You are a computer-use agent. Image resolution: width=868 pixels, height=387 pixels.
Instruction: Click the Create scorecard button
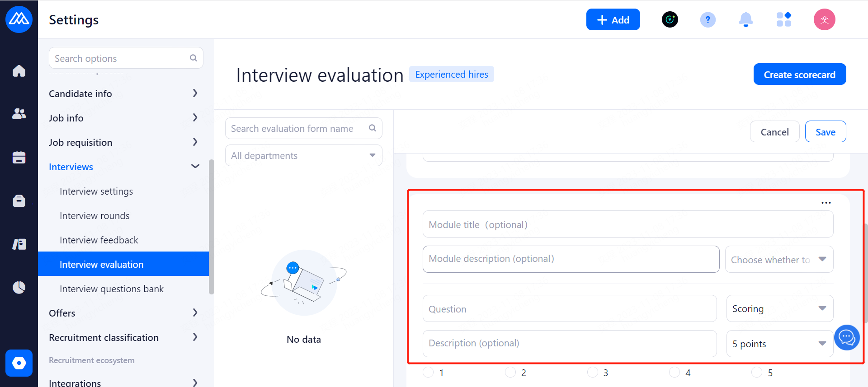[799, 75]
